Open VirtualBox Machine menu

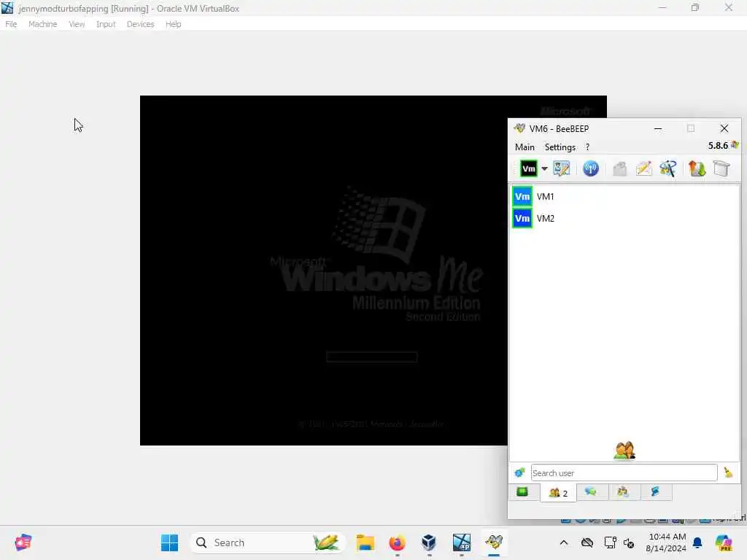(42, 24)
